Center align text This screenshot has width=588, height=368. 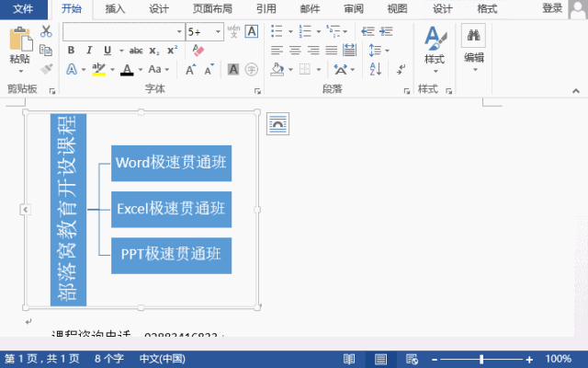click(x=295, y=50)
